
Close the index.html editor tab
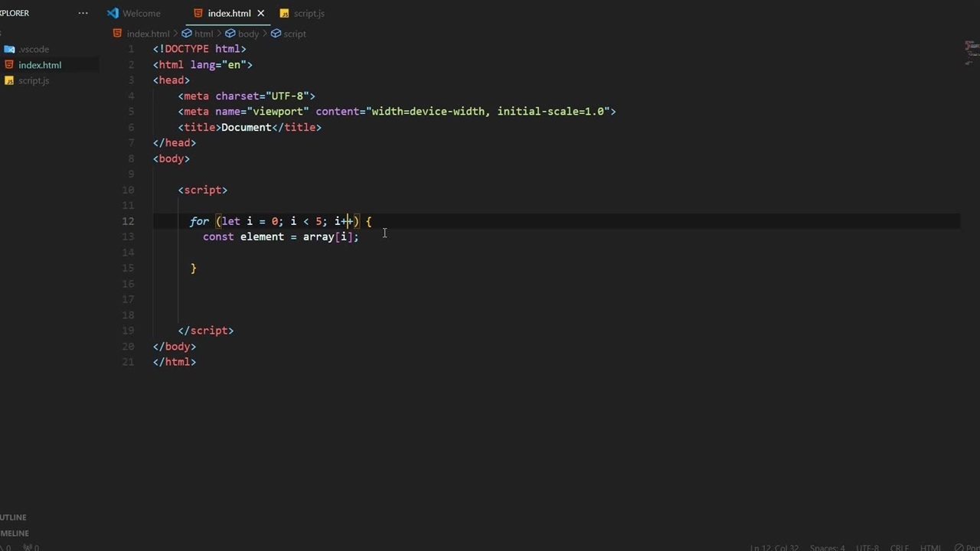point(260,13)
